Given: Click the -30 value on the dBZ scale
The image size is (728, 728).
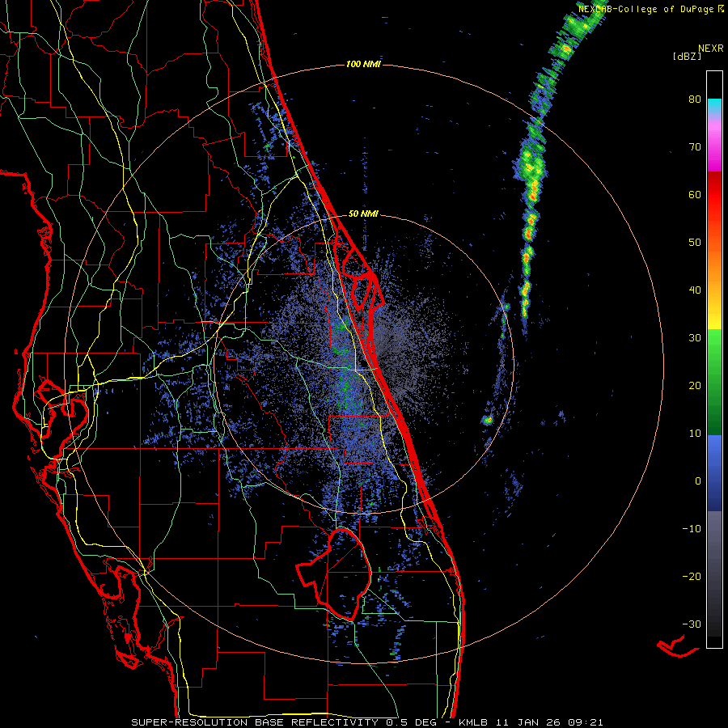Looking at the screenshot, I should 692,624.
